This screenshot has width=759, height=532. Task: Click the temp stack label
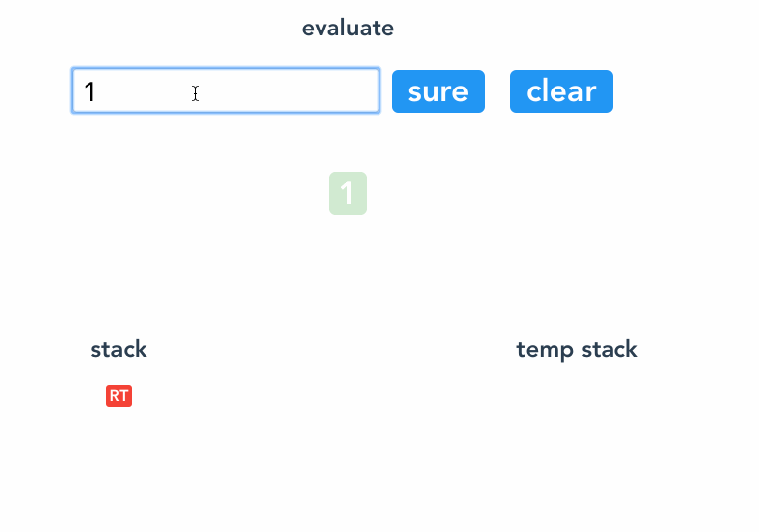(576, 349)
